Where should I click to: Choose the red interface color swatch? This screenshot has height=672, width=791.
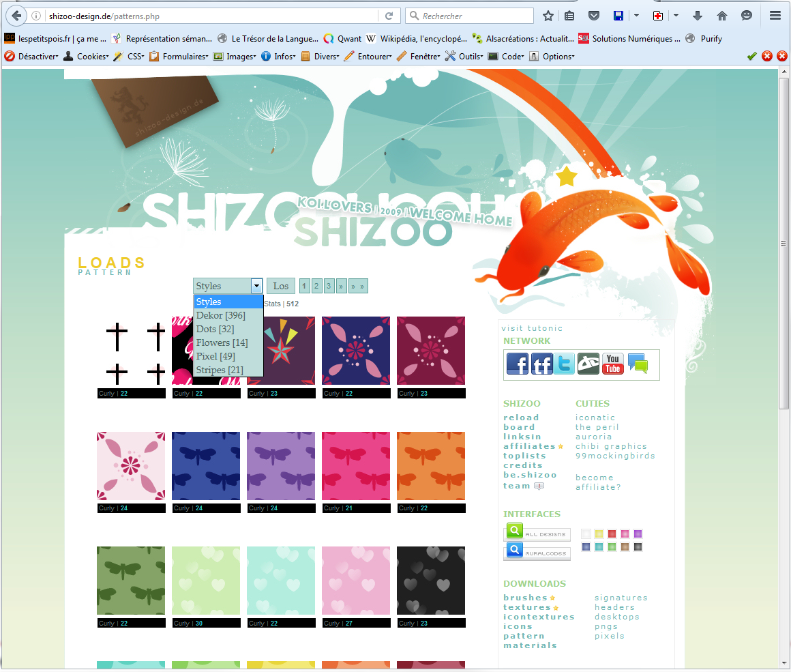[612, 534]
